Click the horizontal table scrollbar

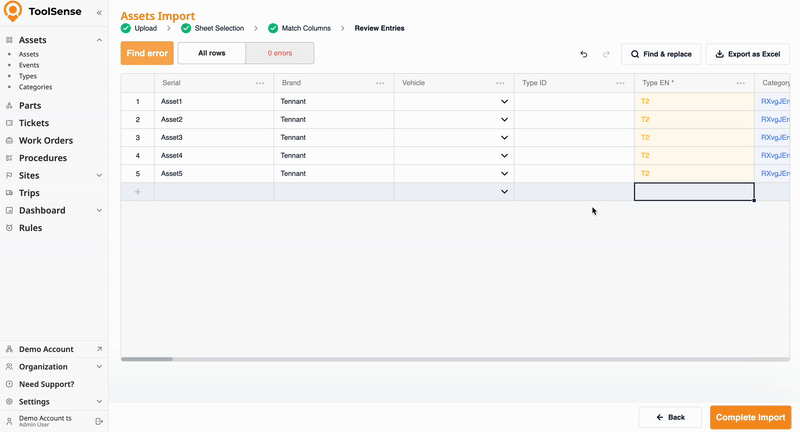point(147,359)
